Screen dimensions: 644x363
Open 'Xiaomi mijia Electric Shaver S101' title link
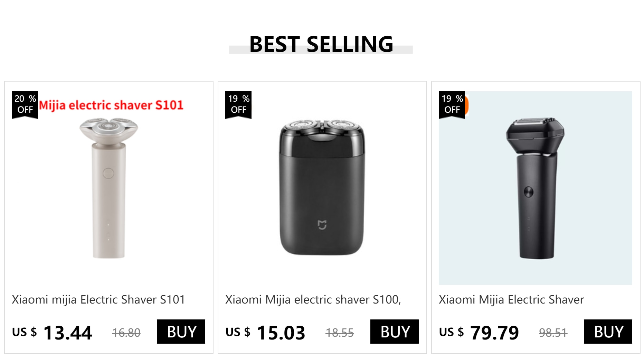[x=98, y=299]
